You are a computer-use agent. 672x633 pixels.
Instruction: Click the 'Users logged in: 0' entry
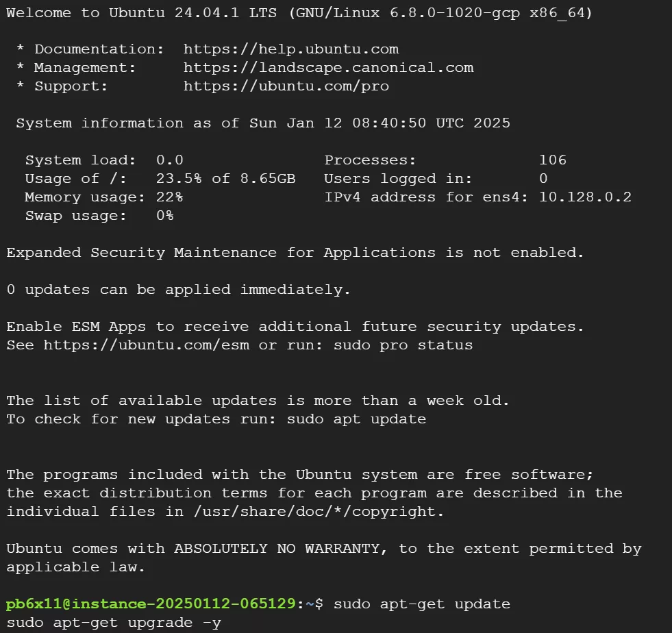click(436, 179)
